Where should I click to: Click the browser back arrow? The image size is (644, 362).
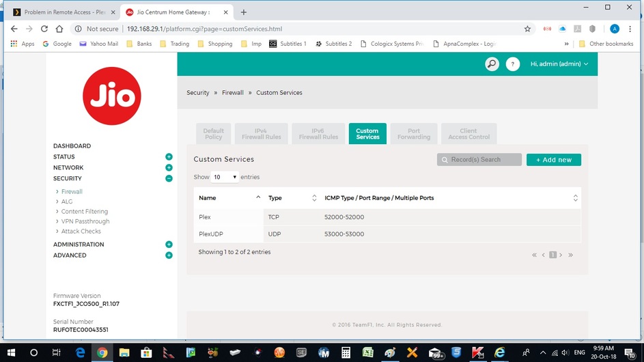[x=14, y=29]
